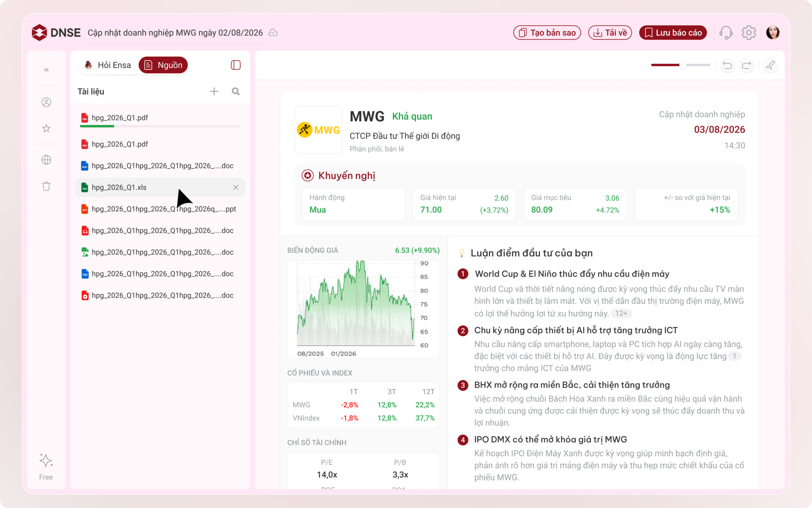The width and height of the screenshot is (812, 508).
Task: Open settings gear icon
Action: point(749,33)
